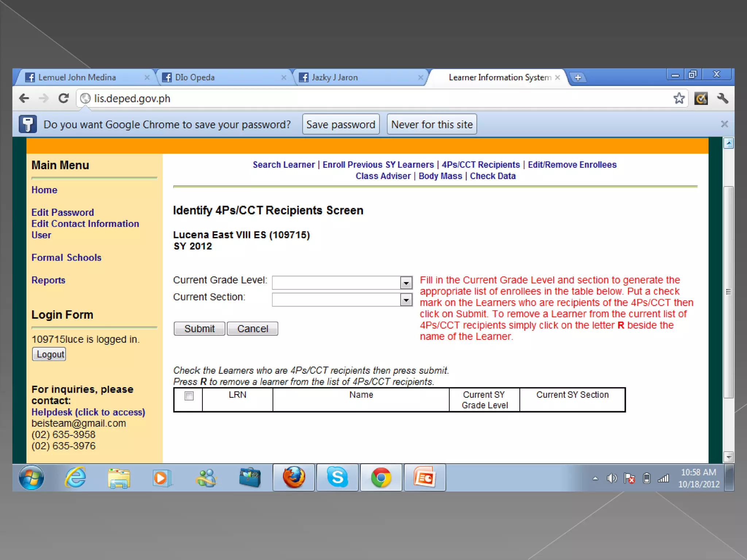Open the Search Learner link
This screenshot has width=747, height=560.
(284, 165)
